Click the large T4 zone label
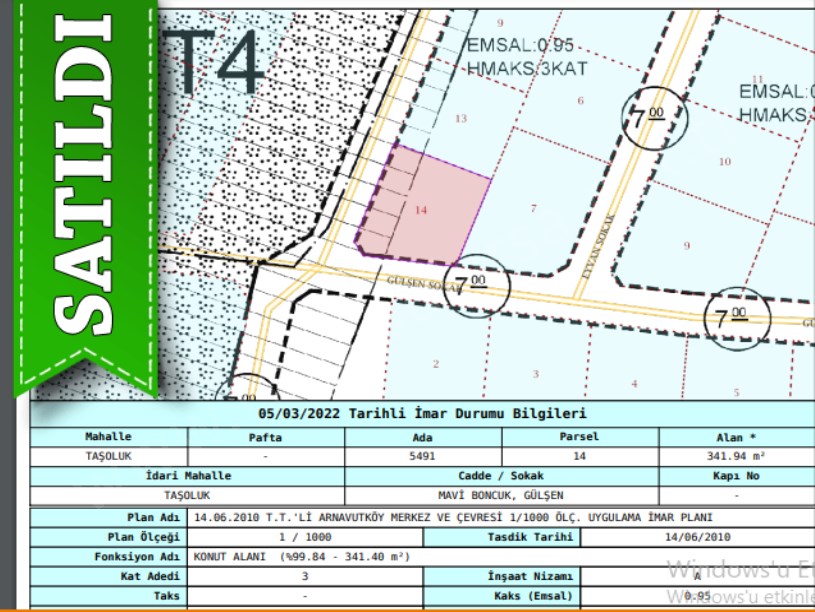This screenshot has width=815, height=612. pos(218,62)
